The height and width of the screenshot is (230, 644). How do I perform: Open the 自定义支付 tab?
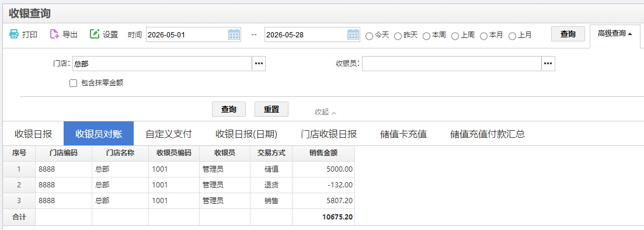(x=168, y=134)
